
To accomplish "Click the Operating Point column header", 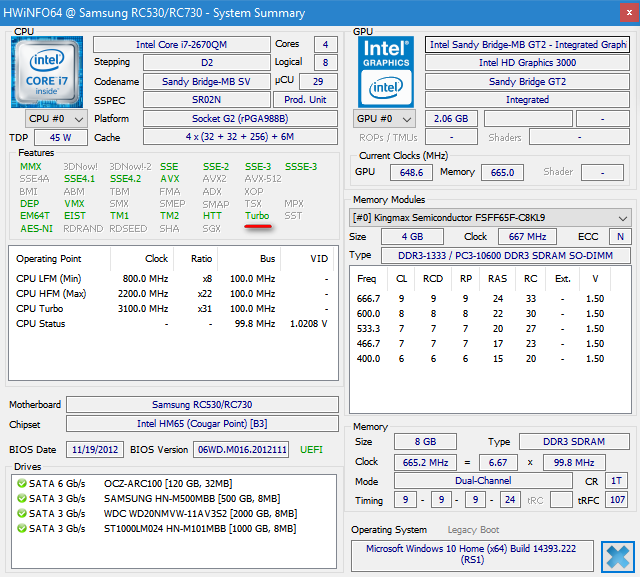I will [x=60, y=259].
